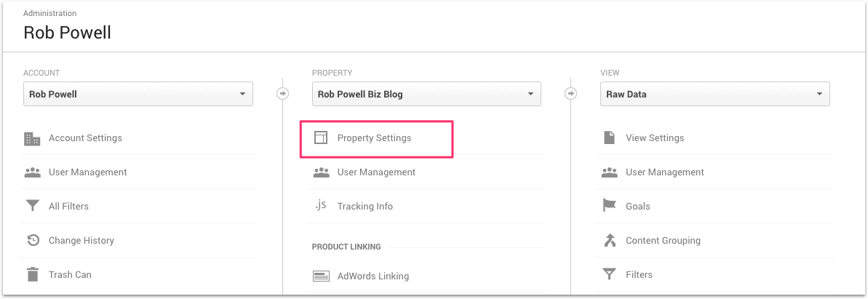
Task: Click the arrow between Account and Property columns
Action: pos(283,94)
